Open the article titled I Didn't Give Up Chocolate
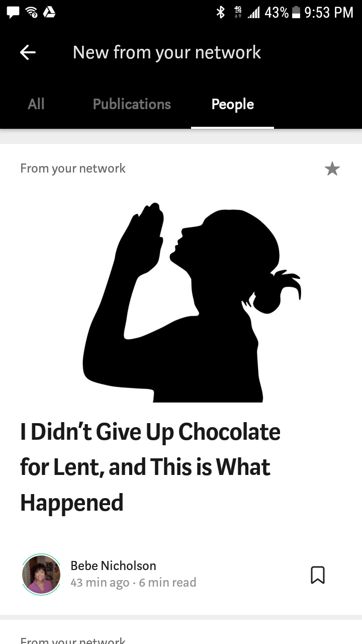 click(x=150, y=467)
